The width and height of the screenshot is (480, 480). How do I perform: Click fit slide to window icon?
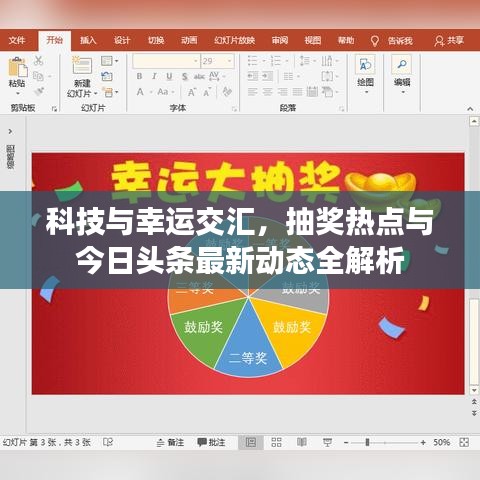[464, 442]
